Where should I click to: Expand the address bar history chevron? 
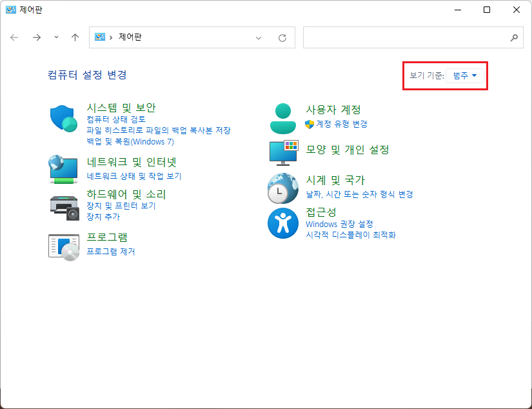259,37
